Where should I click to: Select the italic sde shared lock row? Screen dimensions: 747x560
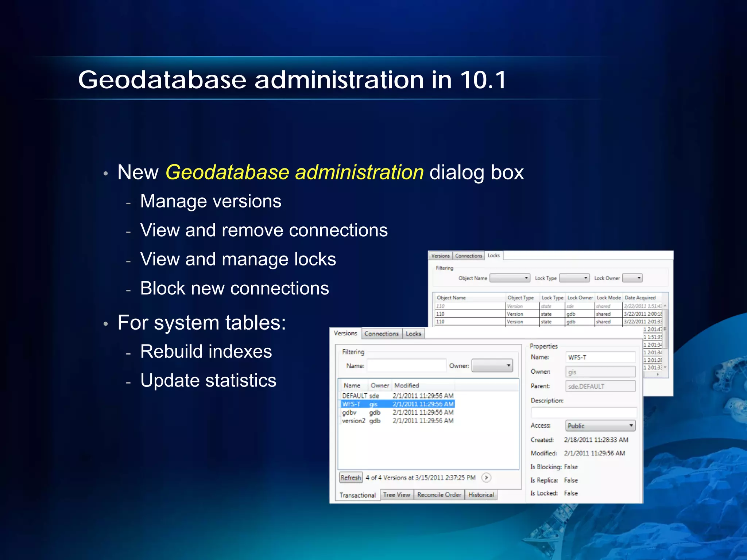[x=548, y=306]
